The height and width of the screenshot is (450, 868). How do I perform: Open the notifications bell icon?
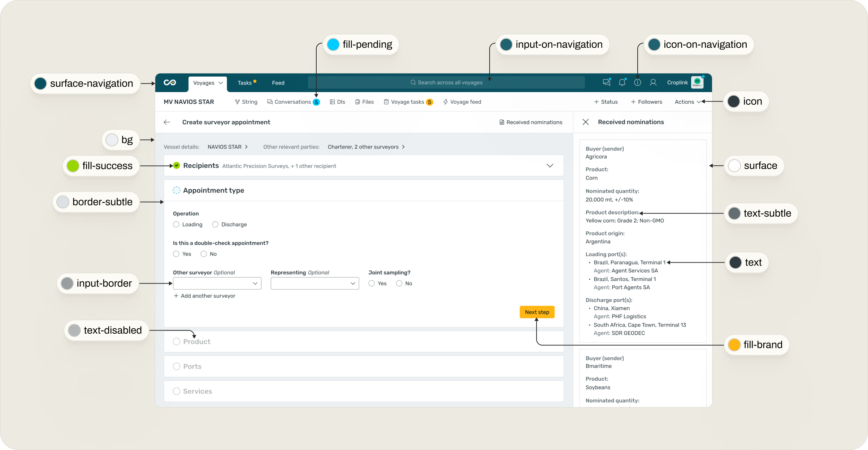coord(622,83)
